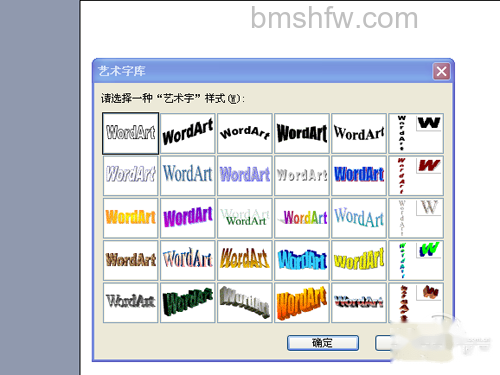Screen dimensions: 500x375
Task: Choose the orange gradient WordArt style
Action: click(130, 218)
